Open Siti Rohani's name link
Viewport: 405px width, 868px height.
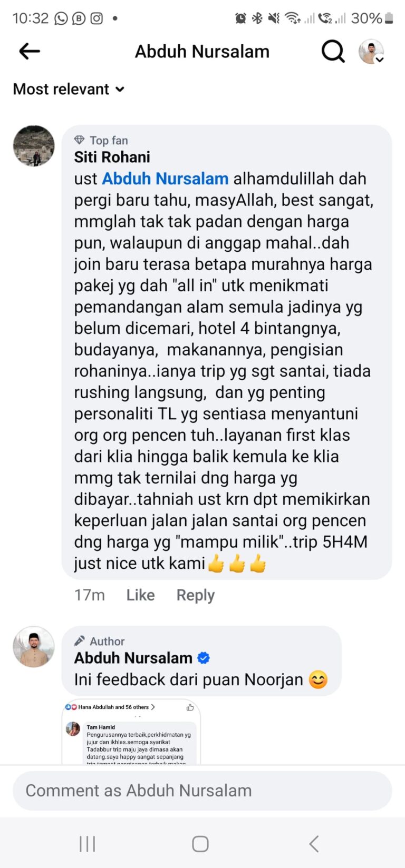112,157
